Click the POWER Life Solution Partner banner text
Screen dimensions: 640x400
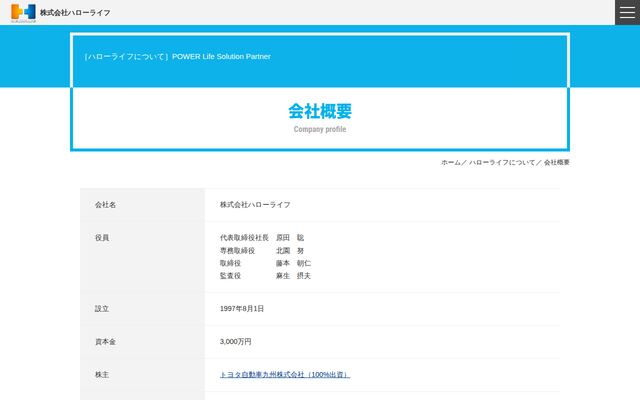[x=221, y=56]
